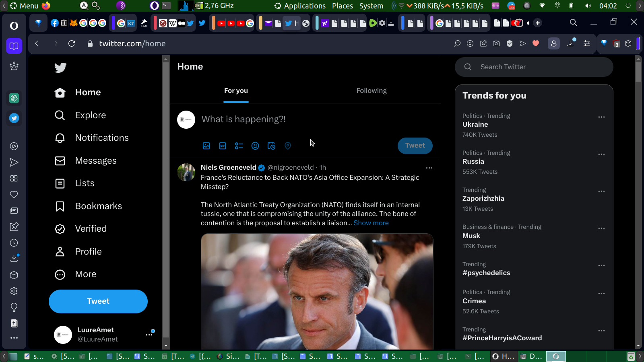Screen dimensions: 644x362
Task: Open Niels Groeneveld's profile name link
Action: point(229,167)
